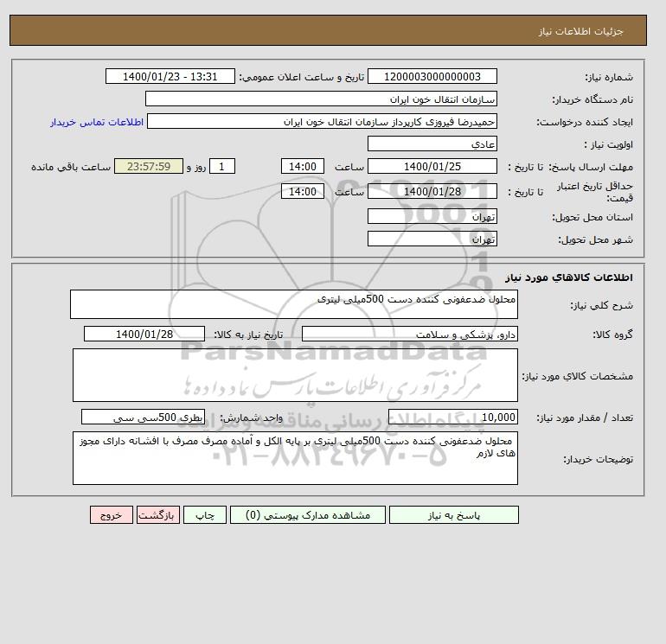
Task: Click the label تاریخ و ساعت اعلان عمومی
Action: [x=302, y=77]
